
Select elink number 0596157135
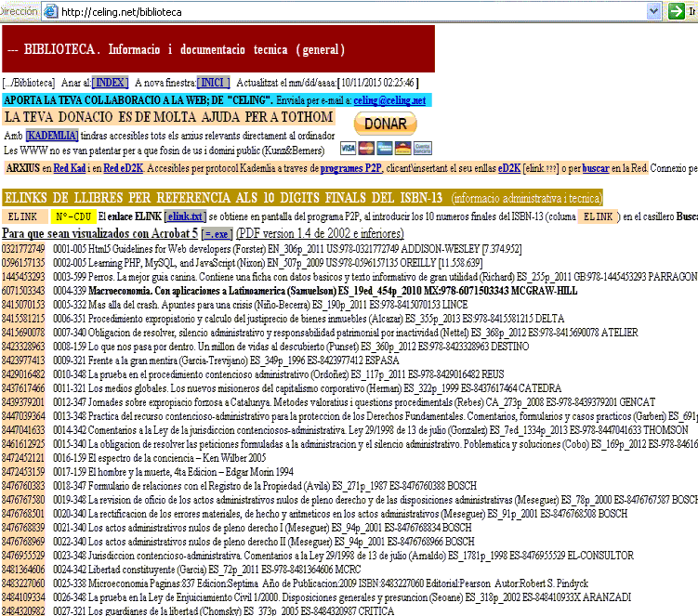coord(23,263)
